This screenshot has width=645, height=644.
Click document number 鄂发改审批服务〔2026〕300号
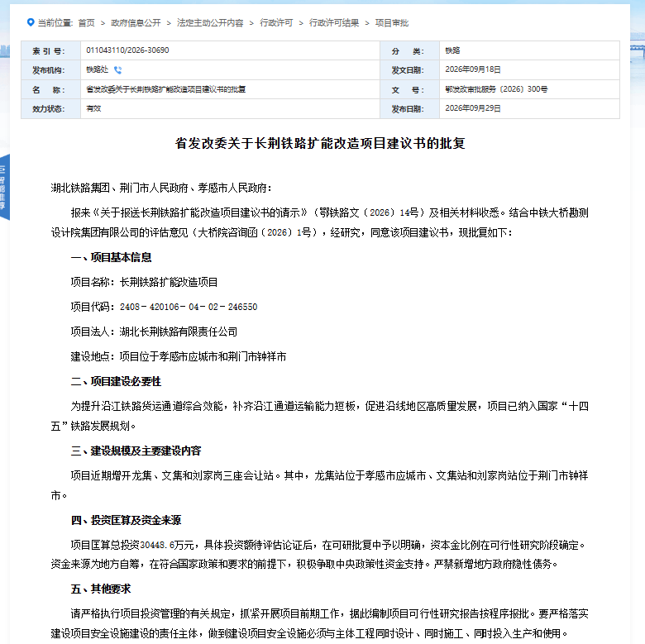pyautogui.click(x=496, y=89)
